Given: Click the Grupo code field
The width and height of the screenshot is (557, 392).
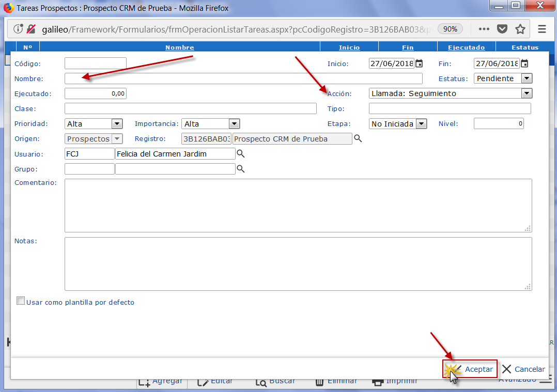Looking at the screenshot, I should coord(89,169).
